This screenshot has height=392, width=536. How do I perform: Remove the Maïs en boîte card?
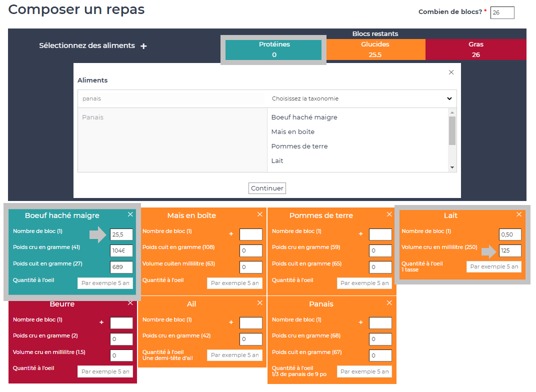(259, 214)
